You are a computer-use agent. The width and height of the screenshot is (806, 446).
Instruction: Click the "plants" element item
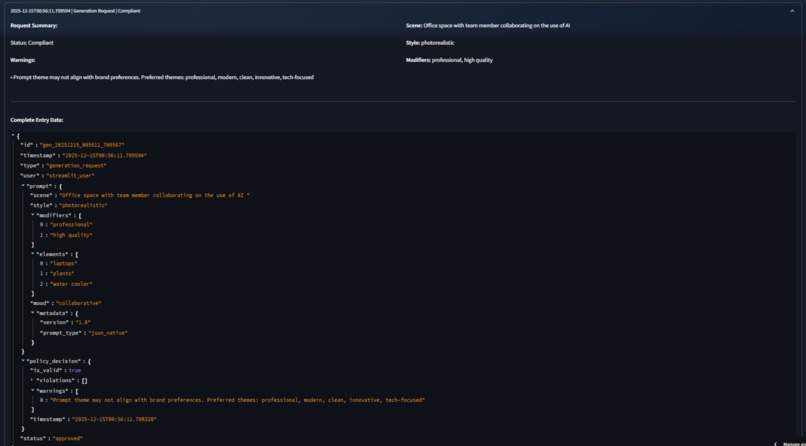pos(62,273)
